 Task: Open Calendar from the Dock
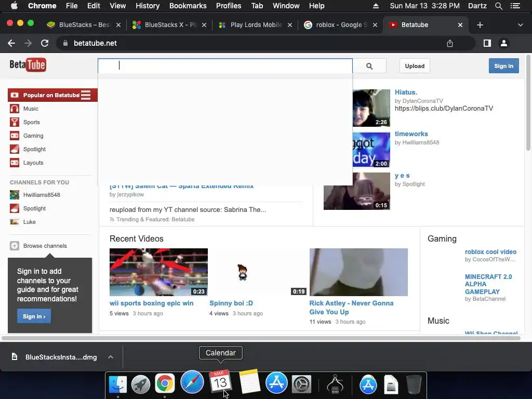[x=220, y=381]
